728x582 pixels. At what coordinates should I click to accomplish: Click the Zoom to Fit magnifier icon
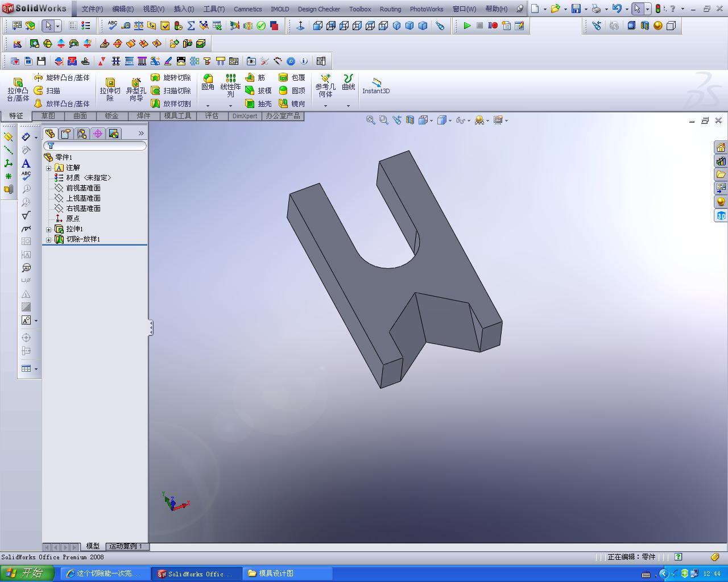click(x=371, y=120)
